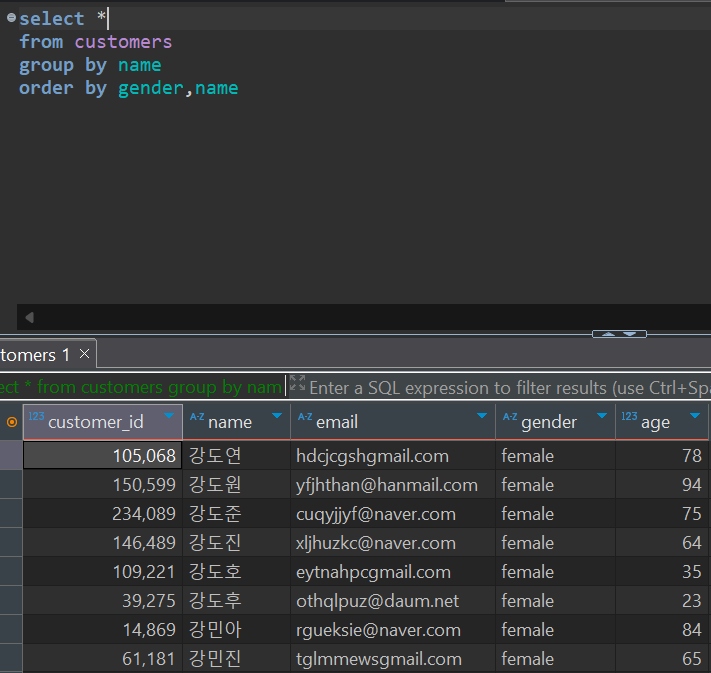Click the panel splitter collapse arrows handle
711x673 pixels.
click(x=619, y=334)
